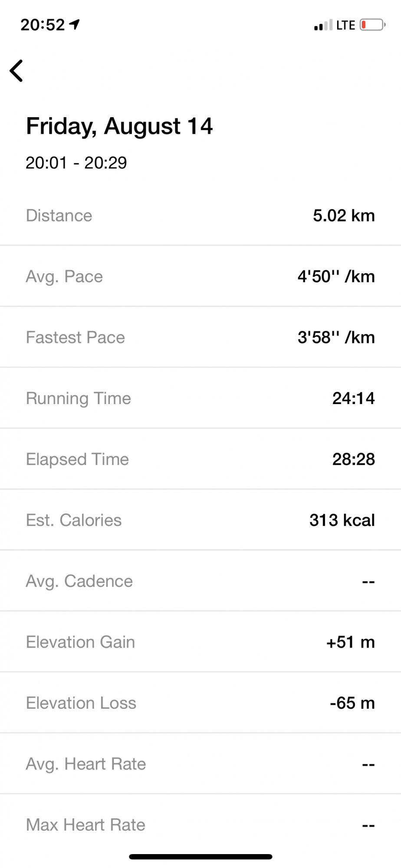
Task: Tap the location arrow status icon
Action: (x=75, y=25)
